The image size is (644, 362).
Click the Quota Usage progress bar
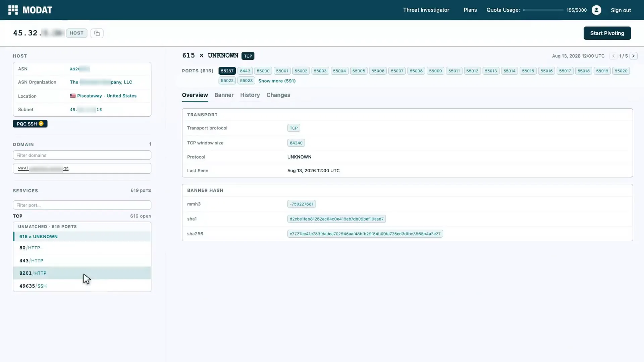(543, 10)
